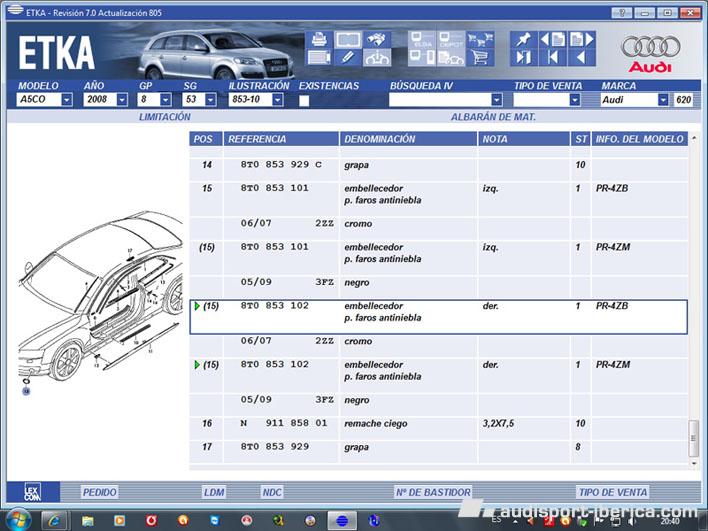
Task: Open the shopping cart icon
Action: click(479, 58)
